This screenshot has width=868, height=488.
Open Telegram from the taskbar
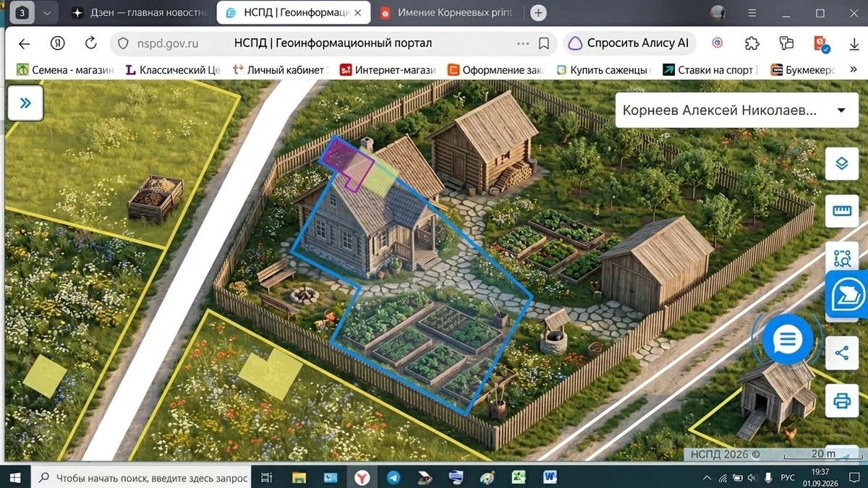393,477
